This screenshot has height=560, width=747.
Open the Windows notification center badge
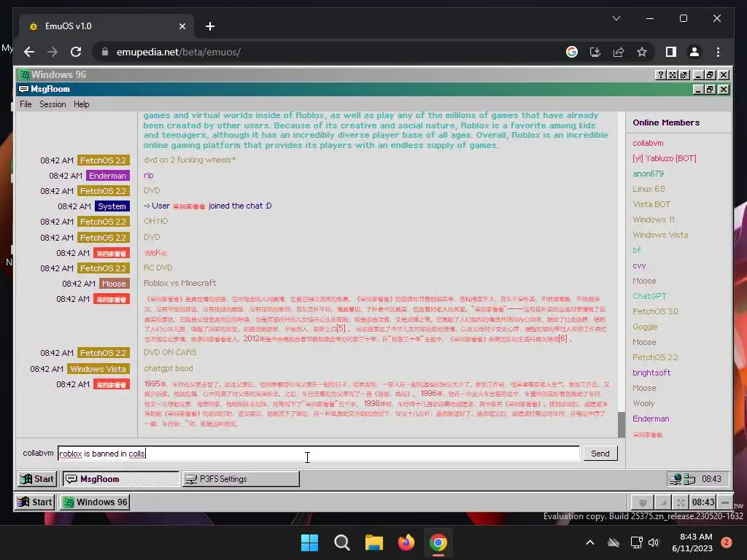pos(727,542)
